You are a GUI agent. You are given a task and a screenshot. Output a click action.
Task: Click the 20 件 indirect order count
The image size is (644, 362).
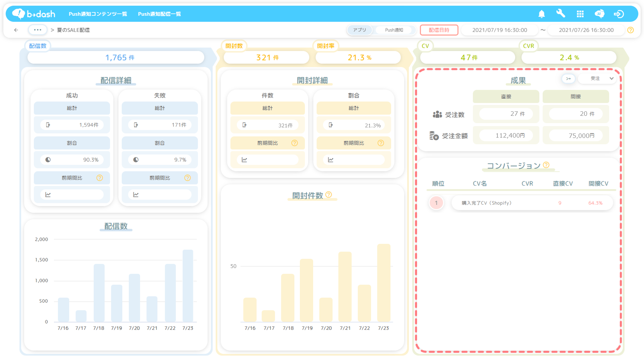tap(576, 114)
